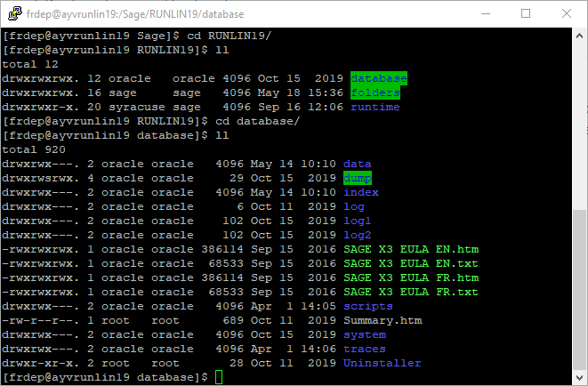This screenshot has height=386, width=588.
Task: Open the PuTTY system menu icon
Action: pos(14,13)
